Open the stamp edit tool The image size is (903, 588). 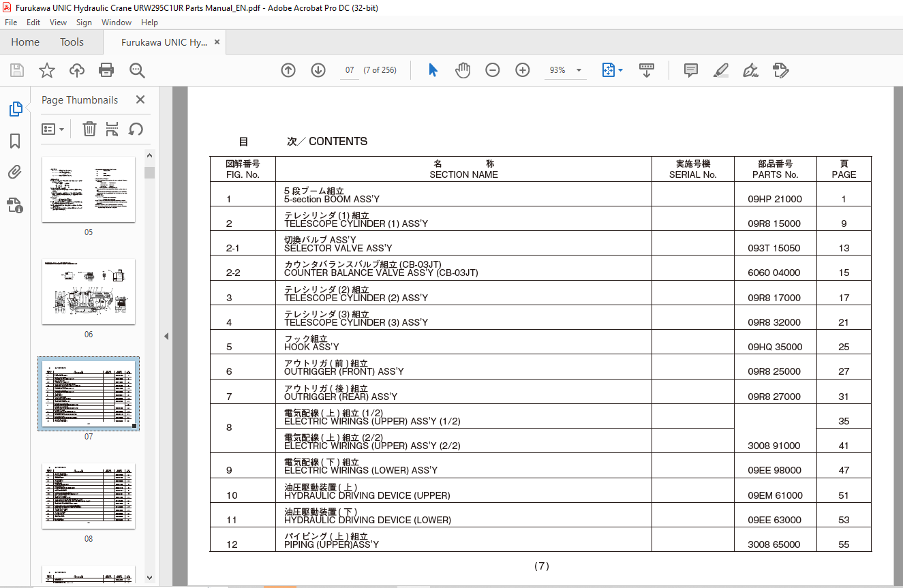(781, 70)
